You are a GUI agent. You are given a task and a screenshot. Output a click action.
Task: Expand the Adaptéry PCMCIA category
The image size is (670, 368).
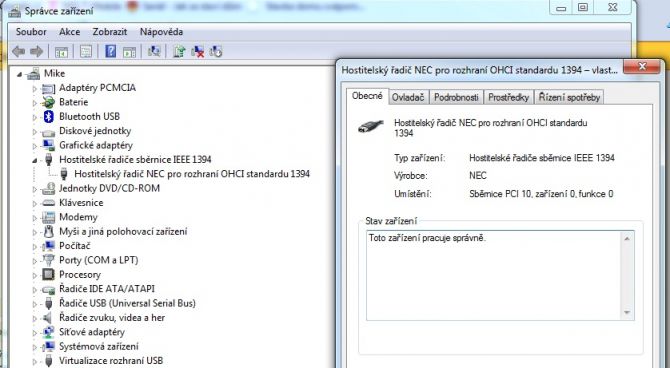pos(35,88)
